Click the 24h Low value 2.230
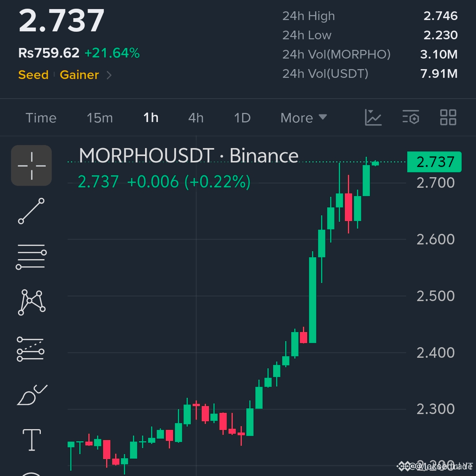Image resolution: width=476 pixels, height=476 pixels. pos(440,35)
